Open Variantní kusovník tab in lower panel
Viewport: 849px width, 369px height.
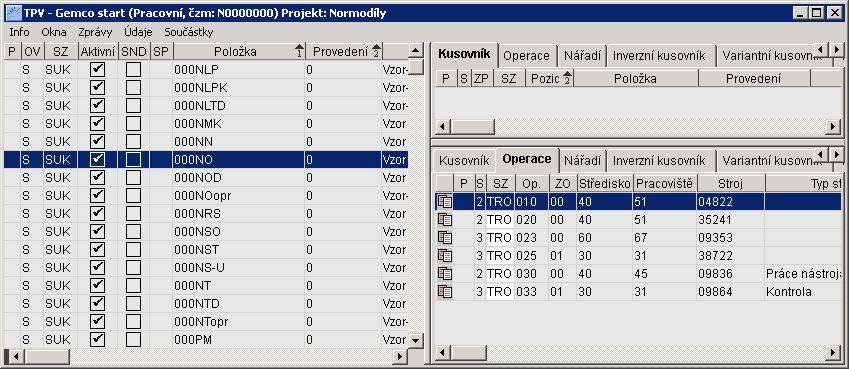(x=766, y=161)
